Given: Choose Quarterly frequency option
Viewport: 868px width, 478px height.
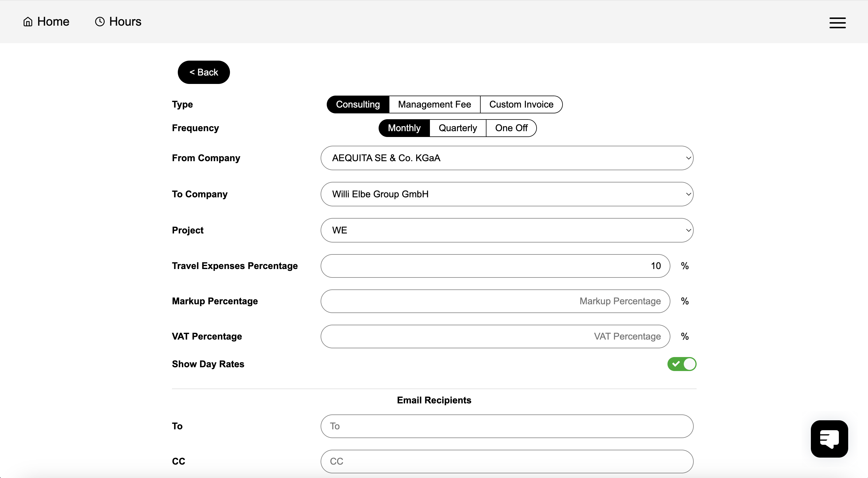Looking at the screenshot, I should [457, 128].
